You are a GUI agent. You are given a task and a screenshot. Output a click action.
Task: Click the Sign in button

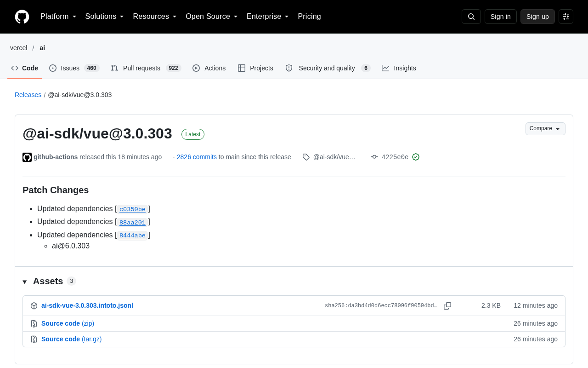[x=501, y=17]
